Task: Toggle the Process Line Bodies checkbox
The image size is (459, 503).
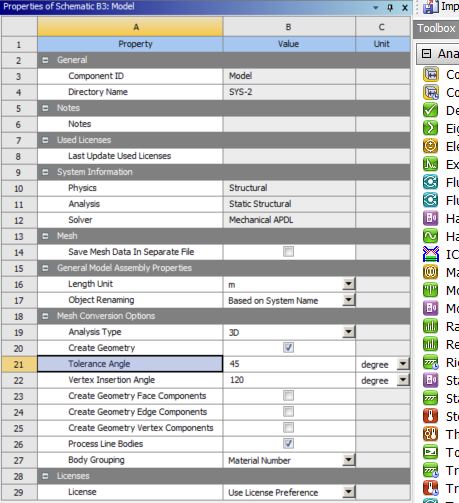Action: pyautogui.click(x=288, y=444)
